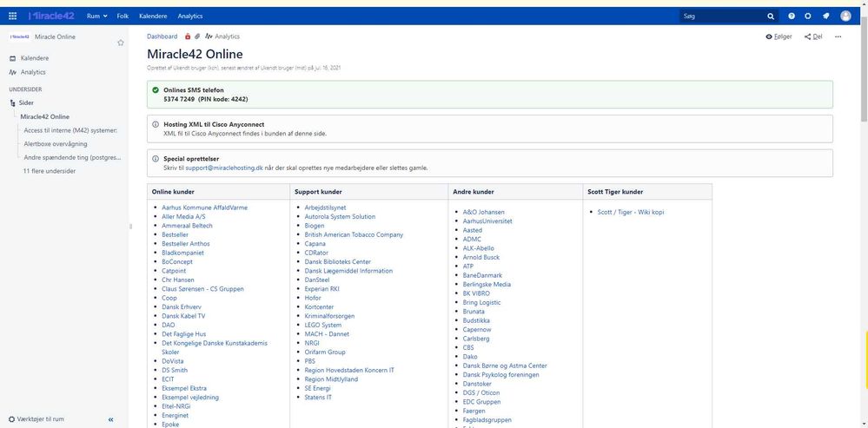Open Det Kongelige Danske Kunstakademis Skoler link
Screen dimensions: 868x428
click(x=215, y=347)
